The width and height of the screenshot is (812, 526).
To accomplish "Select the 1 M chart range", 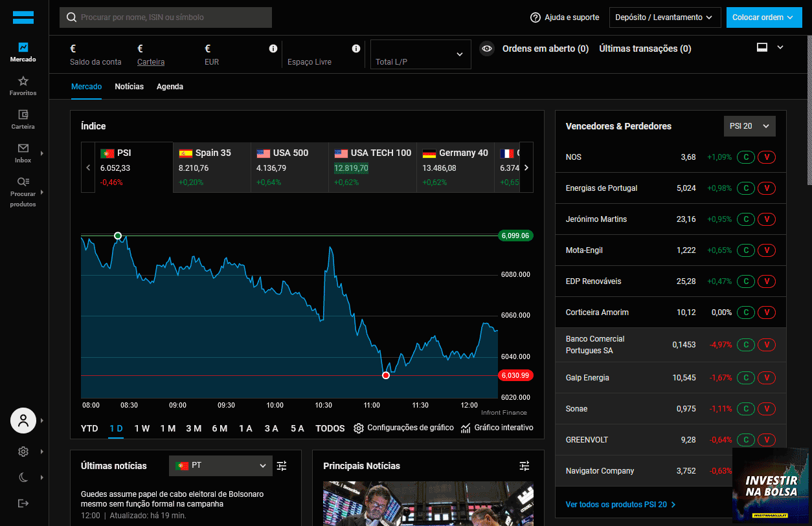I will pos(168,428).
